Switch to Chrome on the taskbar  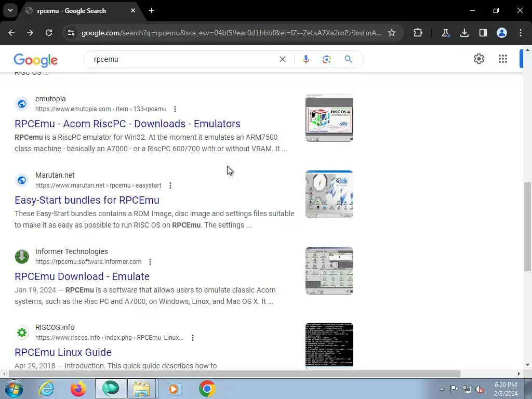[207, 389]
